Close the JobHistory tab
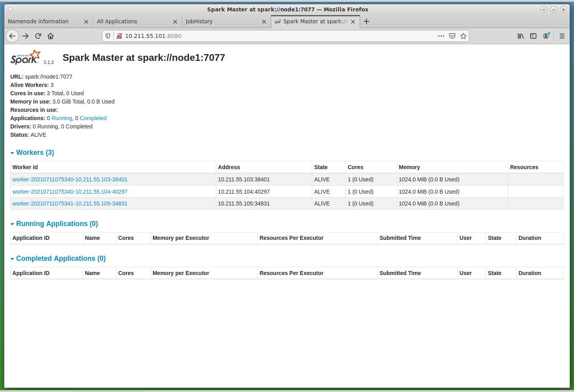The width and height of the screenshot is (574, 392). [264, 22]
